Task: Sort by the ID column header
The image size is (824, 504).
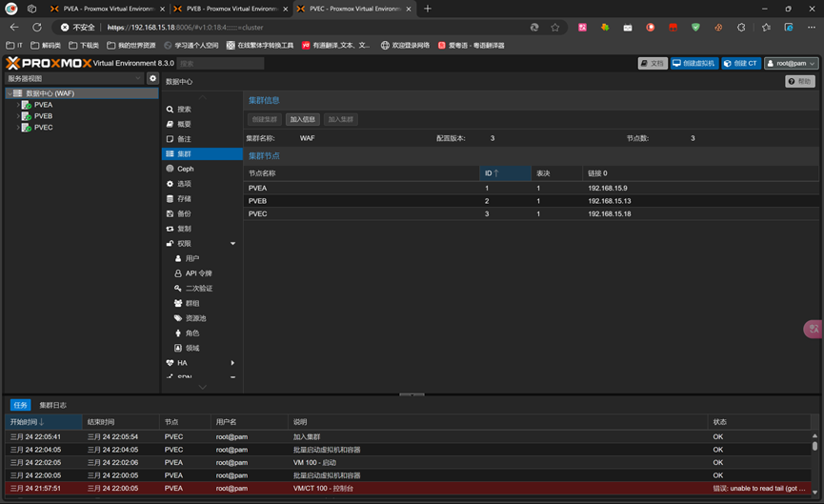Action: pyautogui.click(x=505, y=173)
